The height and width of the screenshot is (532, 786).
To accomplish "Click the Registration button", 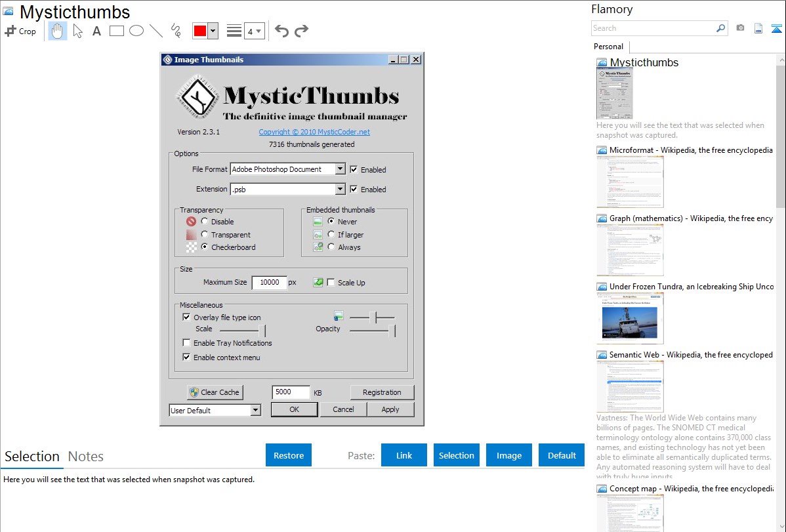I will [381, 392].
